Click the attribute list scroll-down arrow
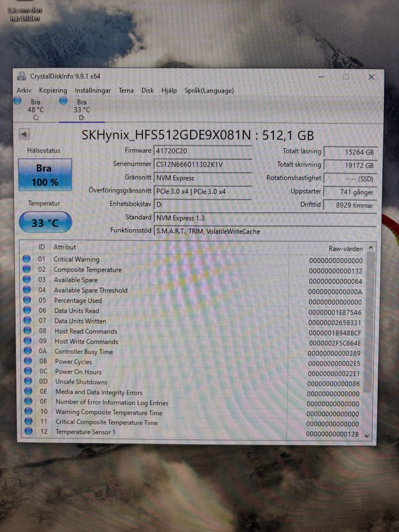Viewport: 399px width, 532px height. point(367,436)
